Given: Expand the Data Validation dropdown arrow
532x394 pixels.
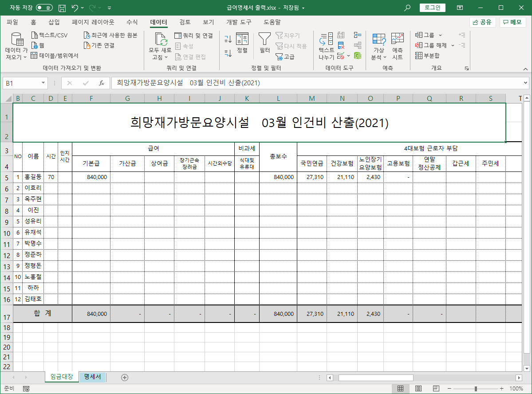Looking at the screenshot, I should click(348, 56).
